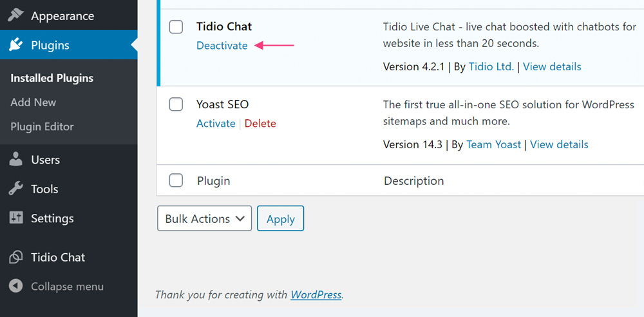View details for Tidio Chat plugin

552,66
